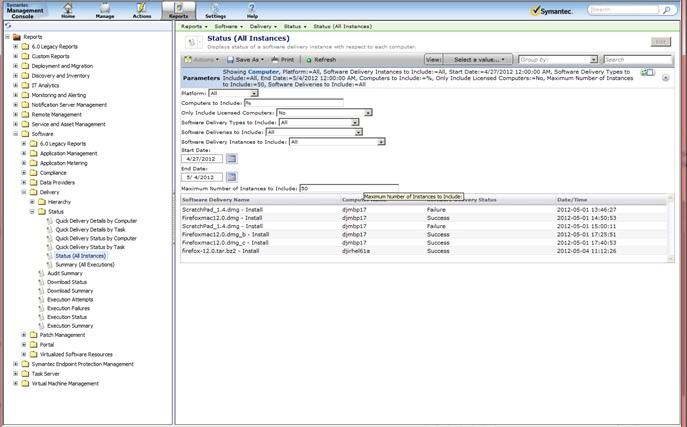This screenshot has height=427, width=687.
Task: Open the Manage section icon
Action: (105, 10)
